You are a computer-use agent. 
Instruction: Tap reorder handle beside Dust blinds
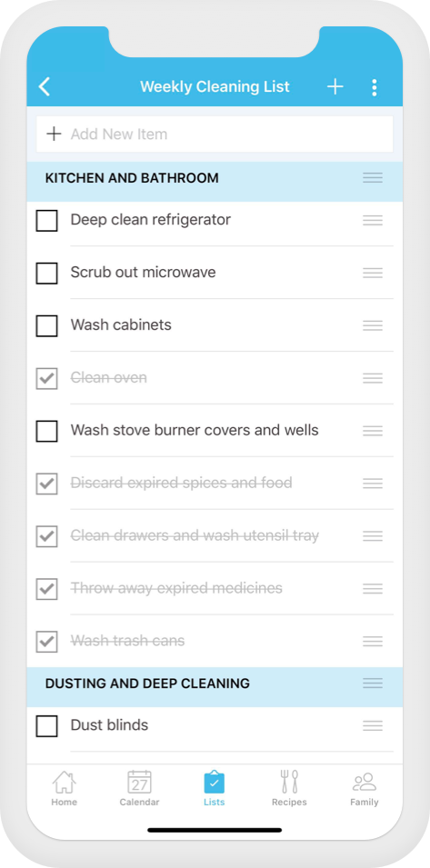point(373,725)
